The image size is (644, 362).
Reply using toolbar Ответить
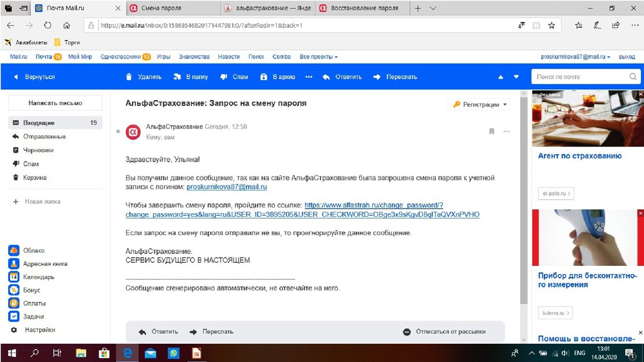(x=342, y=77)
